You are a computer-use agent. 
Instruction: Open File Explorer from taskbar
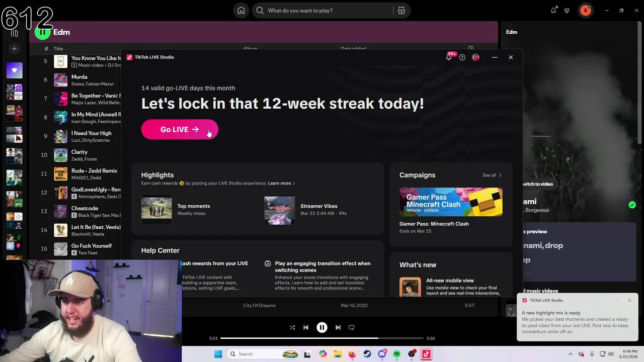(338, 354)
